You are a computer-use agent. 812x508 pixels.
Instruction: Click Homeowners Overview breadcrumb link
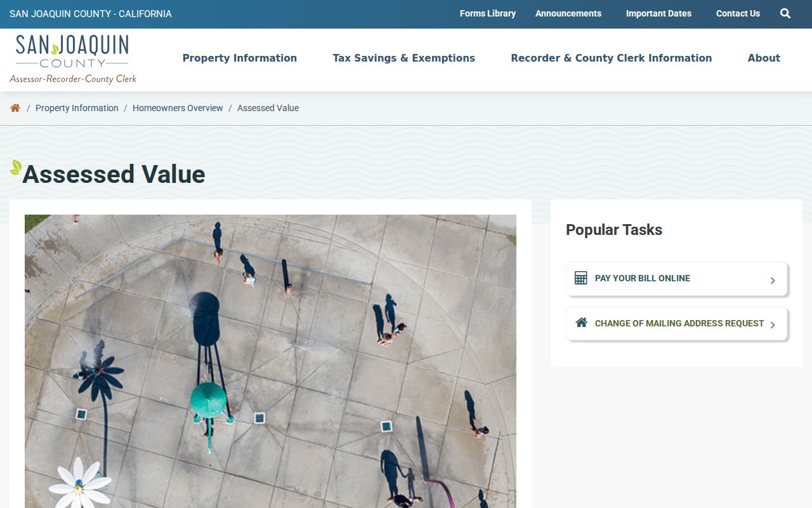pos(178,108)
